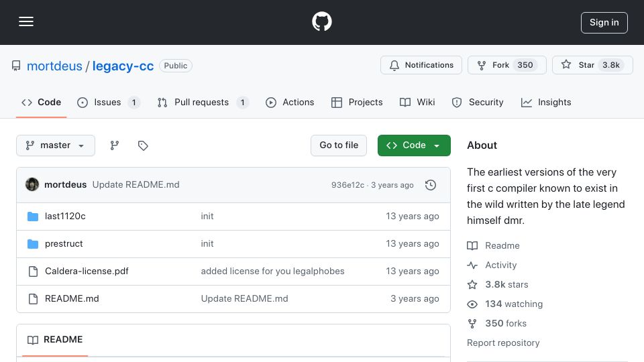Image resolution: width=644 pixels, height=362 pixels.
Task: Open init commit for last1120c
Action: coord(207,217)
